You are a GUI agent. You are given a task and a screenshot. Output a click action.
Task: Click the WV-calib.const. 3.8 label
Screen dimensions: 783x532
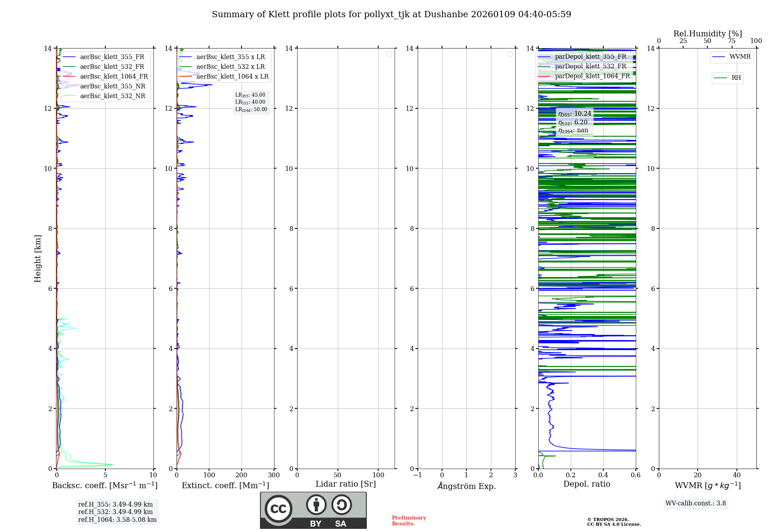pyautogui.click(x=695, y=503)
